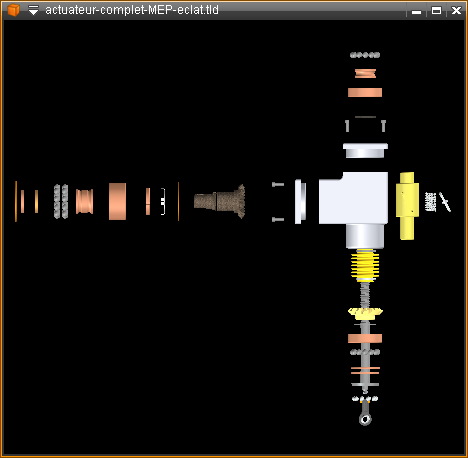The height and width of the screenshot is (458, 468).
Task: Select the yellow worm screw below housing
Action: pos(365,265)
